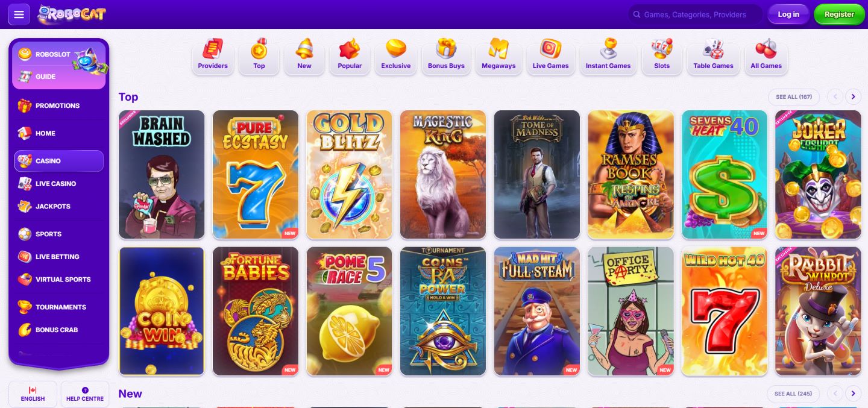Go to Live Casino in sidebar
This screenshot has width=868, height=408.
pyautogui.click(x=55, y=184)
